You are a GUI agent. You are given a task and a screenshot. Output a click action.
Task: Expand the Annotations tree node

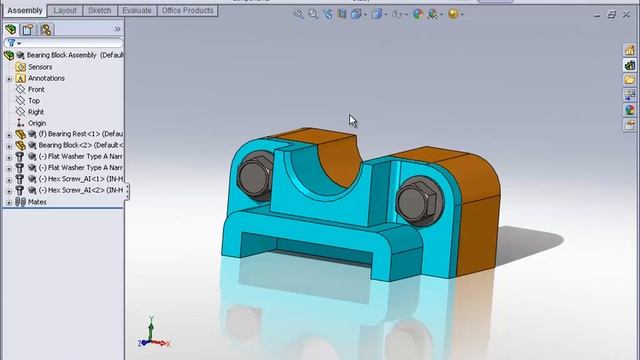coord(9,78)
